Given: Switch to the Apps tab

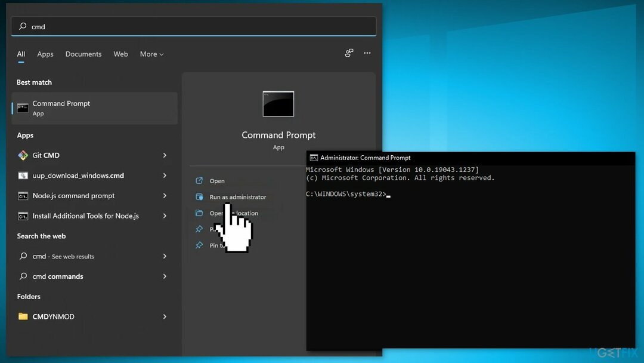Looking at the screenshot, I should pyautogui.click(x=45, y=54).
